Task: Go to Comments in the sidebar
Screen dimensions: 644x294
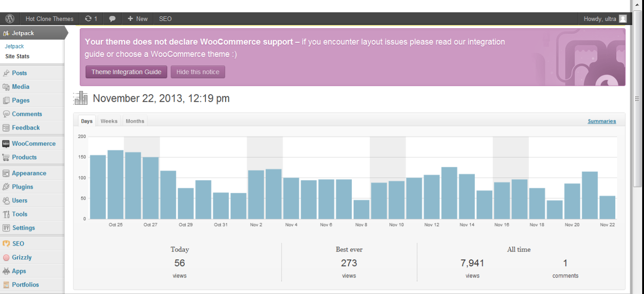Action: (27, 114)
